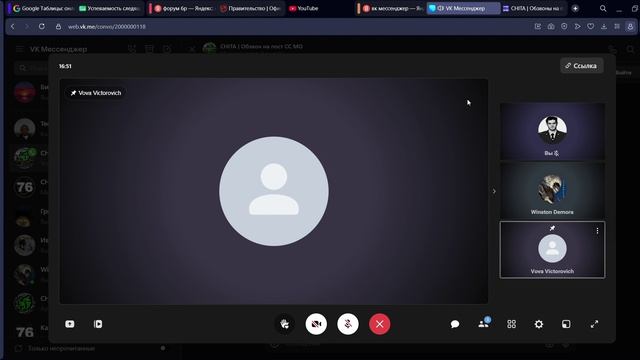
Task: Select Winston Demore's participant tile
Action: point(552,191)
